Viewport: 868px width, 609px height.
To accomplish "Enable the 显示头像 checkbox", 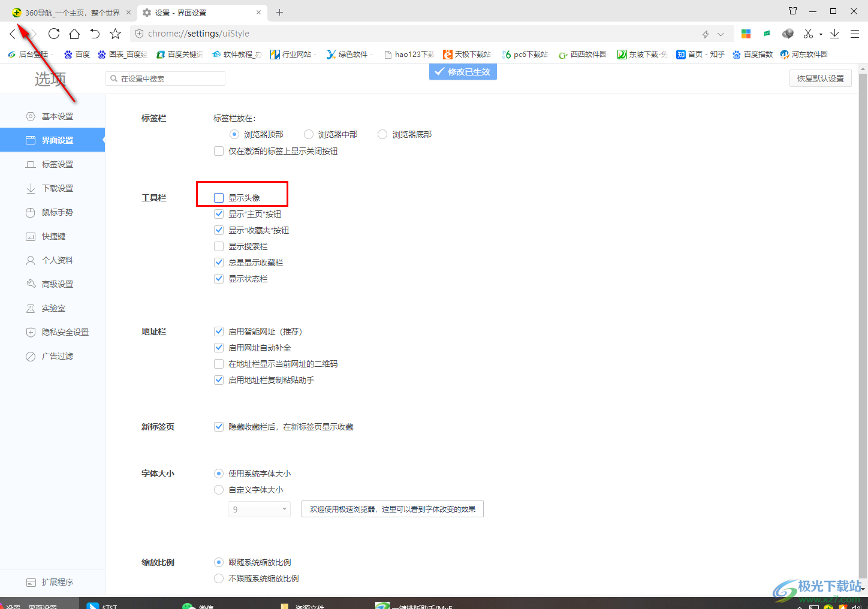I will pos(219,198).
